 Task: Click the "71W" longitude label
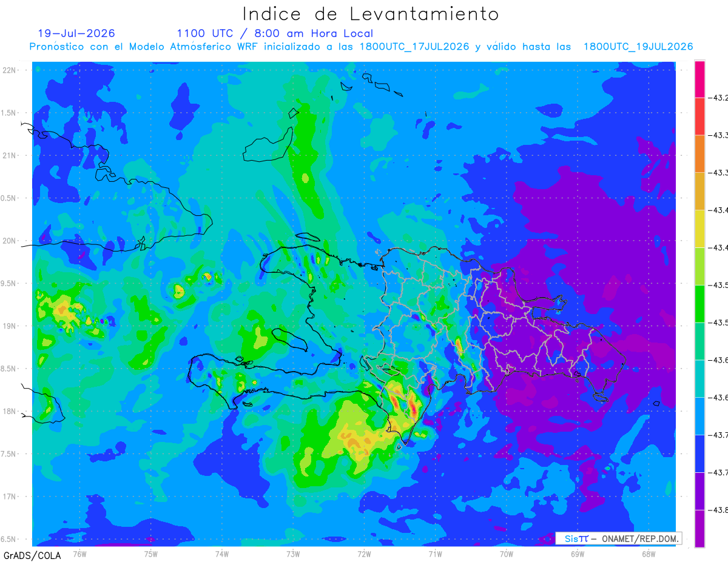click(435, 554)
